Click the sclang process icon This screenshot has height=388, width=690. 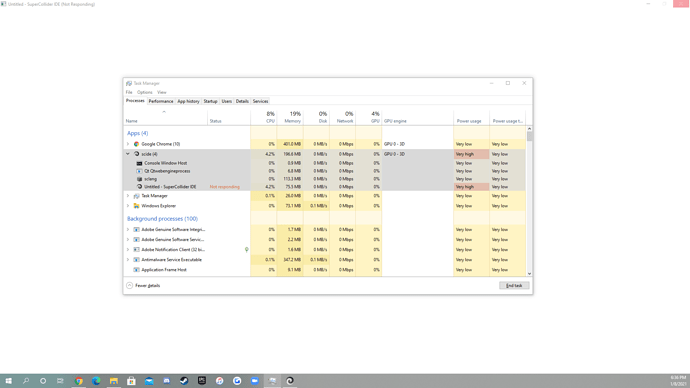click(139, 179)
